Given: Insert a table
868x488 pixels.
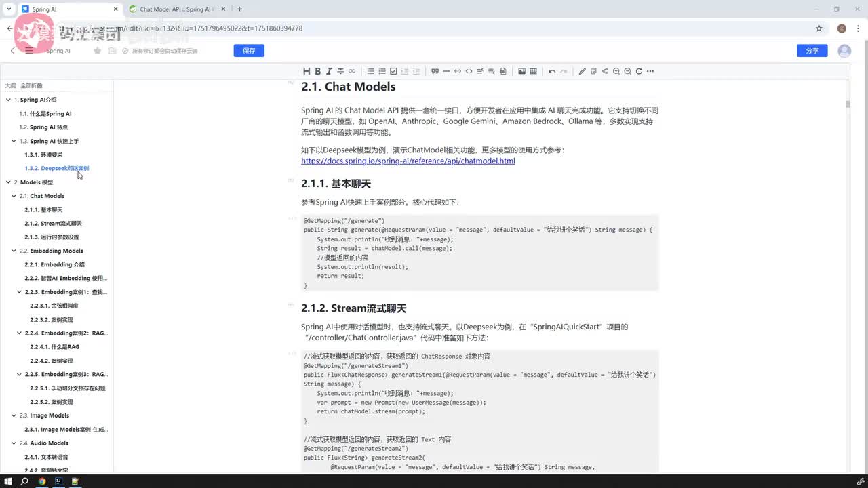Looking at the screenshot, I should (533, 71).
